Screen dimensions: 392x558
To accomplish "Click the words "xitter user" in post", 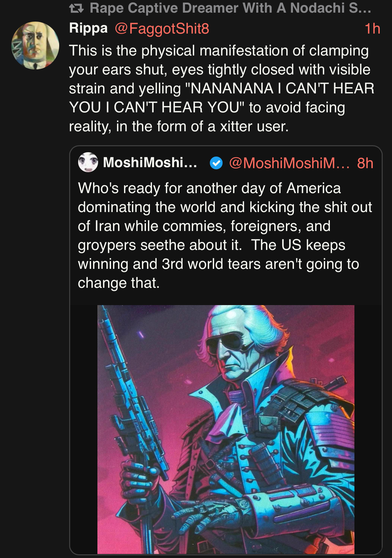I will [254, 127].
